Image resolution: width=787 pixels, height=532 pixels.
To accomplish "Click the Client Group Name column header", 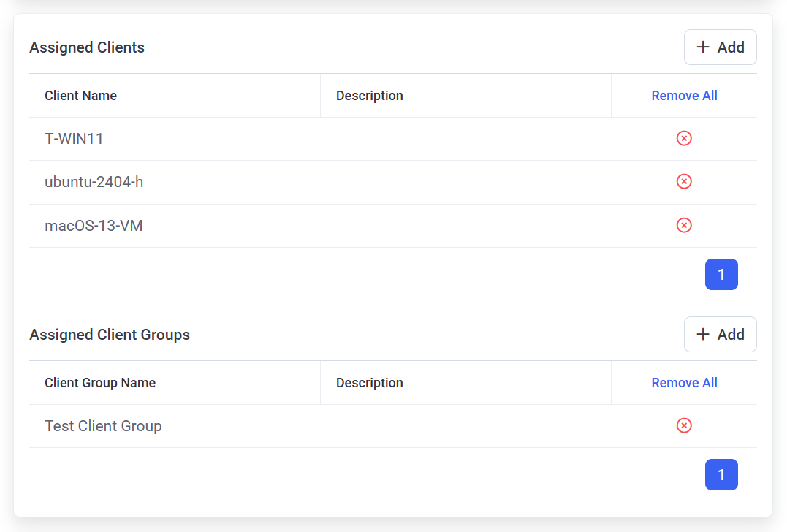I will click(x=100, y=383).
